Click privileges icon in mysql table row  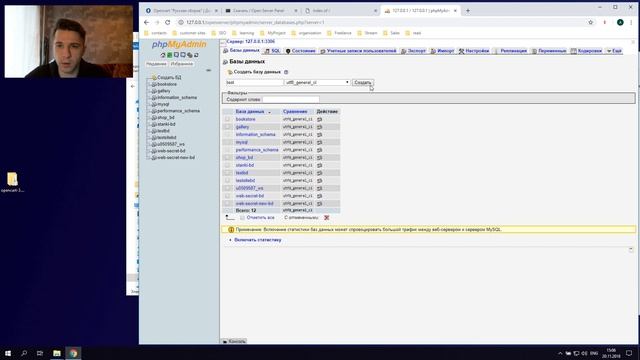320,142
